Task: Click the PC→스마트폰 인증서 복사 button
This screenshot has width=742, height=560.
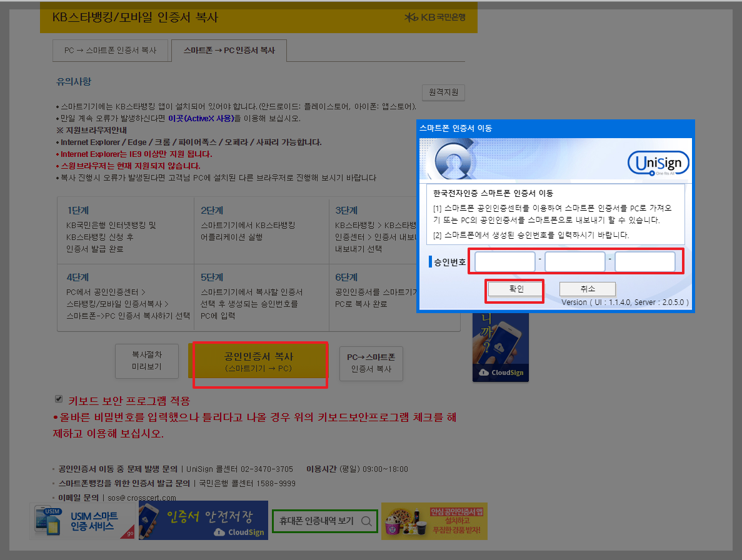Action: (x=371, y=363)
